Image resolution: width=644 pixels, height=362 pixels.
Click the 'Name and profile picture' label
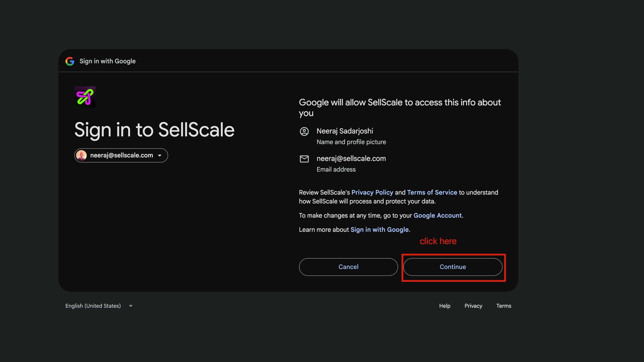[x=351, y=142]
